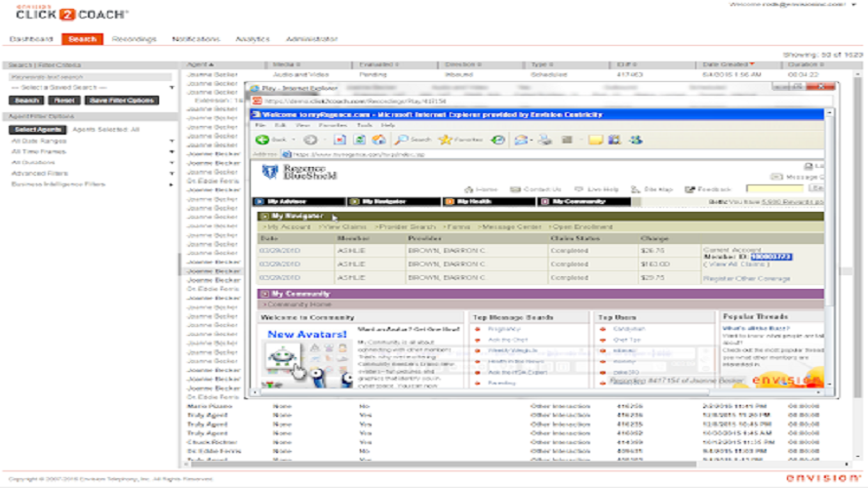Image resolution: width=868 pixels, height=488 pixels.
Task: Click the New Avatars promo image
Action: point(307,357)
